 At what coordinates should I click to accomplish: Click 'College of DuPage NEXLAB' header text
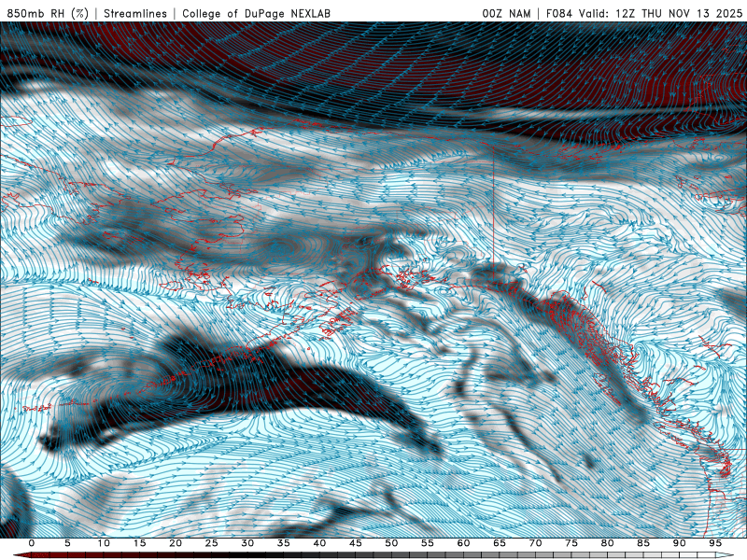pyautogui.click(x=256, y=13)
